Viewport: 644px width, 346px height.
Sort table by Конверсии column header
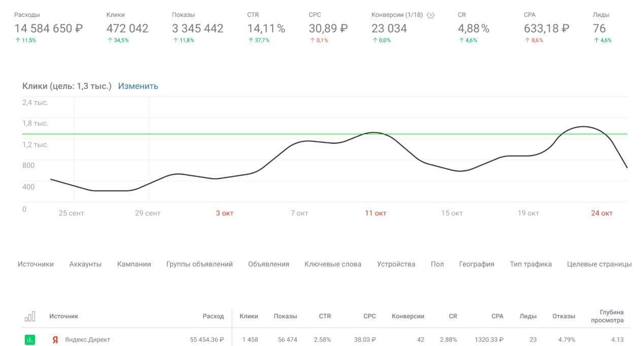point(408,316)
